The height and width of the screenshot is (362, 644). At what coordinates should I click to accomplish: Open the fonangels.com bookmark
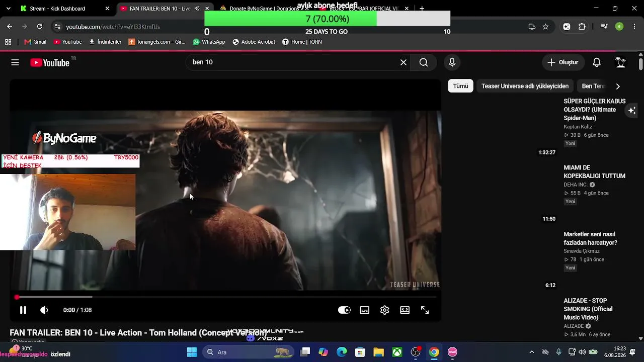157,42
